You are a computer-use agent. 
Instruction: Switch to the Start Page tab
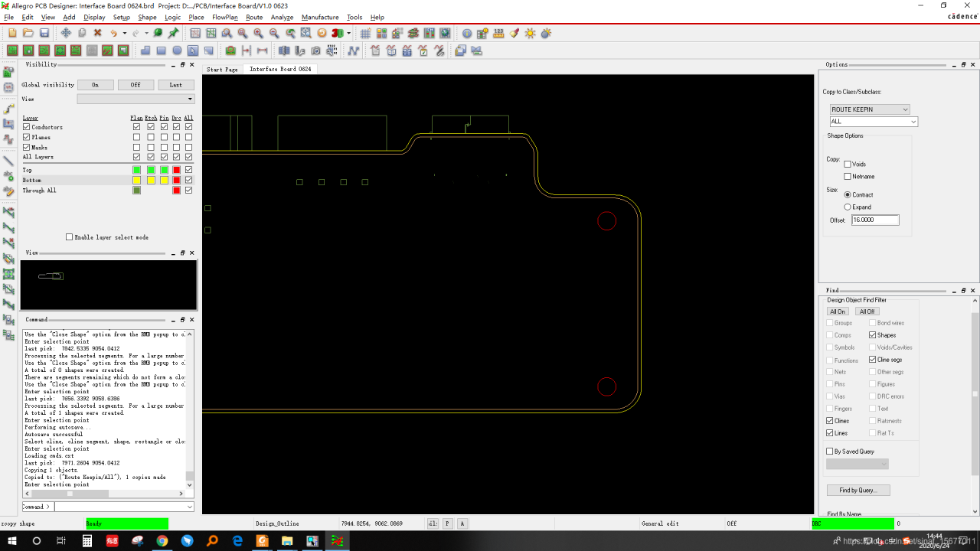click(x=222, y=69)
